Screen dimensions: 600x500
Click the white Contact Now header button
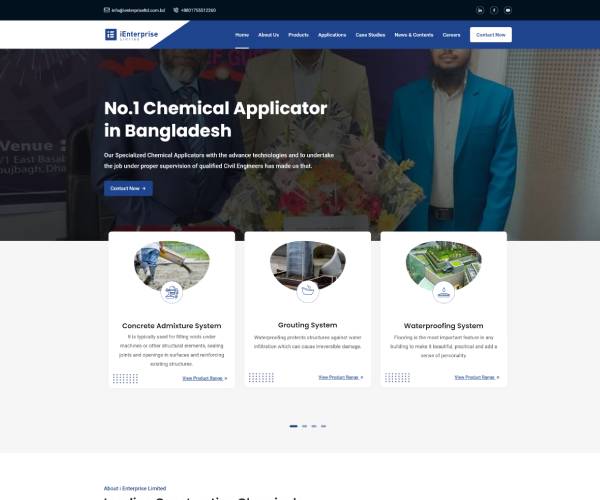click(491, 35)
